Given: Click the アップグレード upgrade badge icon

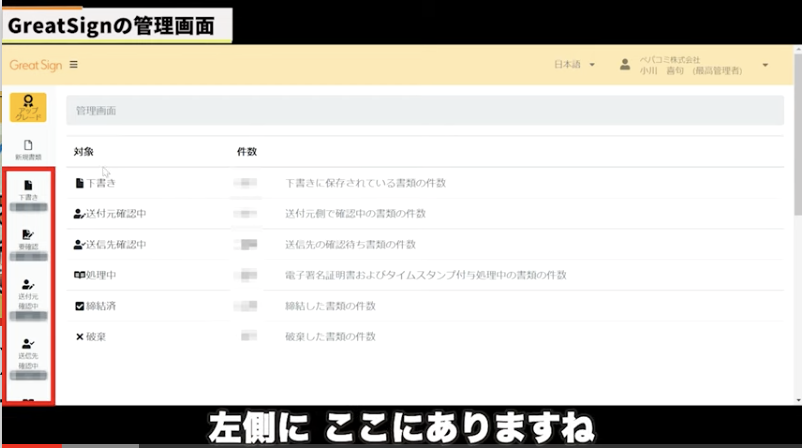Looking at the screenshot, I should click(28, 107).
